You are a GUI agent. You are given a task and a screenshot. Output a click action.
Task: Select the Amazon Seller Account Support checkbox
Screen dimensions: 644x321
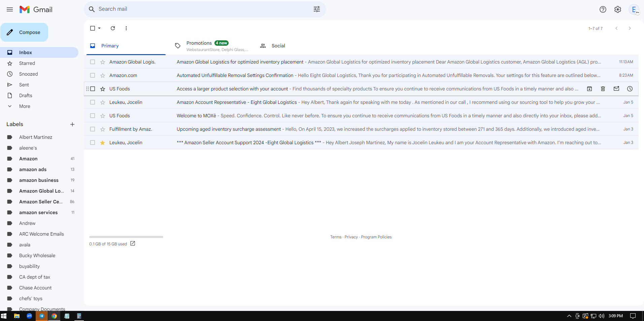click(93, 143)
